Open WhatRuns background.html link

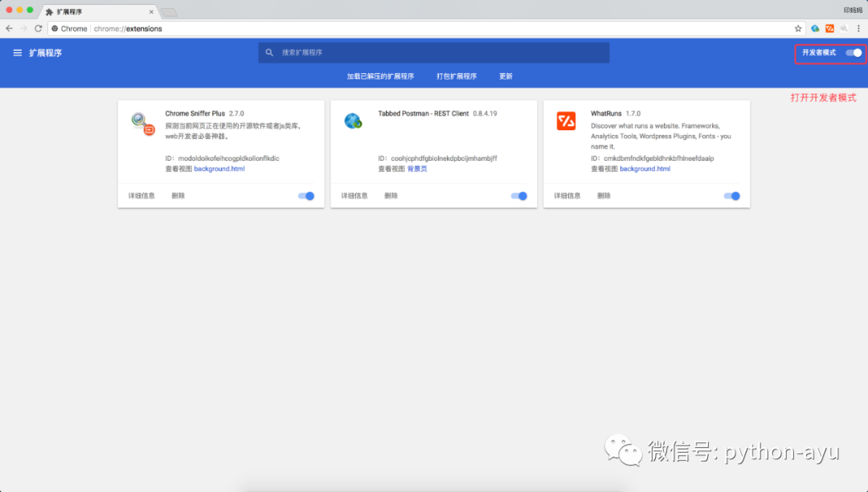pos(645,169)
